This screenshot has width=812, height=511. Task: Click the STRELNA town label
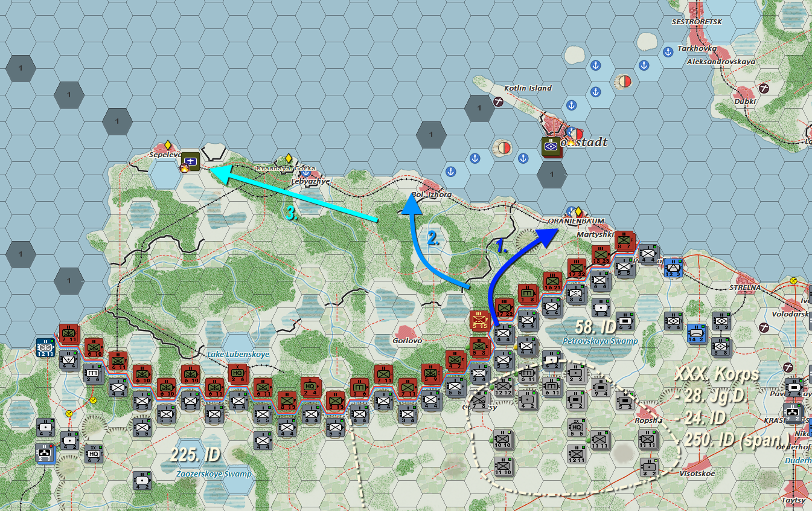tap(745, 288)
